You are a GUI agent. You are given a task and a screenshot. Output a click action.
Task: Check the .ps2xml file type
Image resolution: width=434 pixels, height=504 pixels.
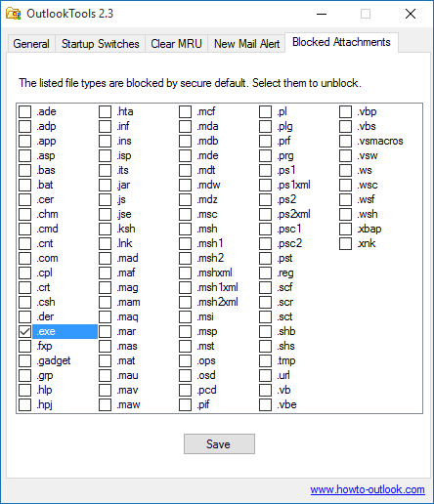[265, 214]
